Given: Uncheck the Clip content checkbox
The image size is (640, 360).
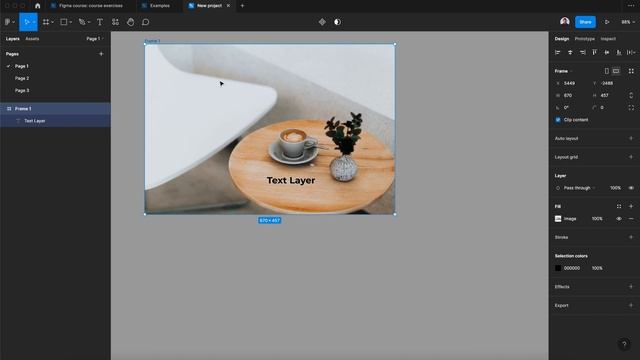Looking at the screenshot, I should click(x=558, y=120).
